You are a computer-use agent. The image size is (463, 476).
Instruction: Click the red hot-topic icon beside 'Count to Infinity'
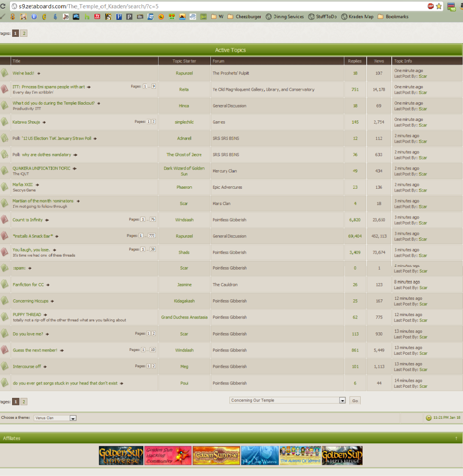5,219
